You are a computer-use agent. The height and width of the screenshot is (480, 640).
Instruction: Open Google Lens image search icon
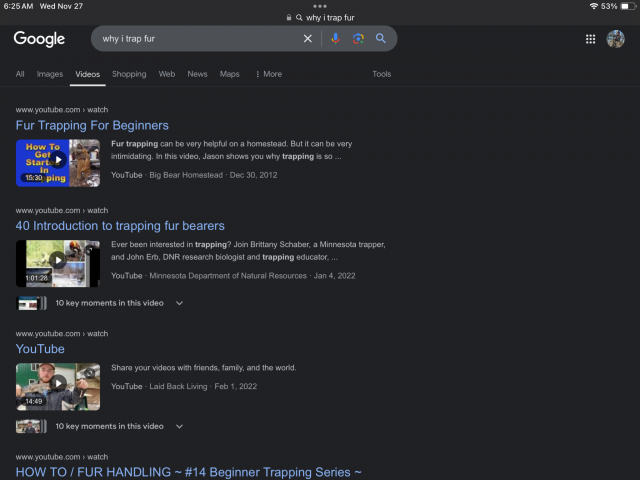click(358, 38)
